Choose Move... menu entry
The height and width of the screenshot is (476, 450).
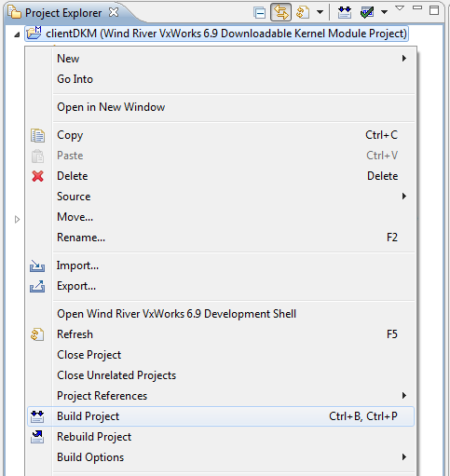(221, 217)
